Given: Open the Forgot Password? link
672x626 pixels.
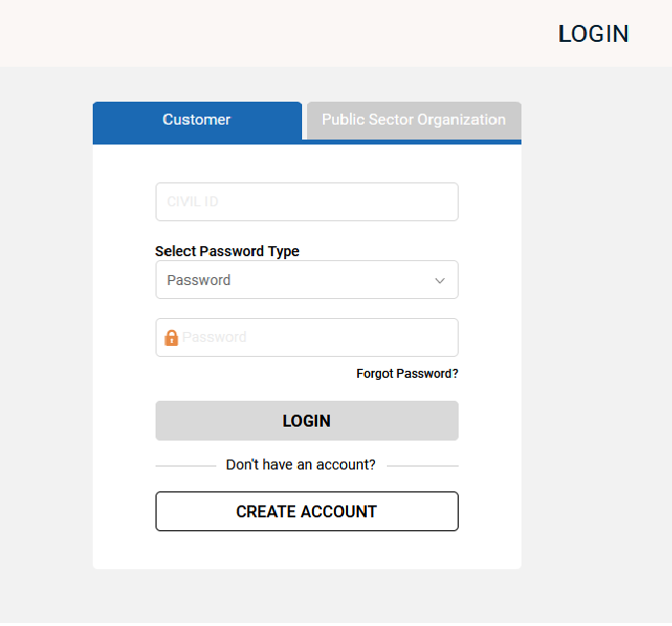Looking at the screenshot, I should pos(407,374).
